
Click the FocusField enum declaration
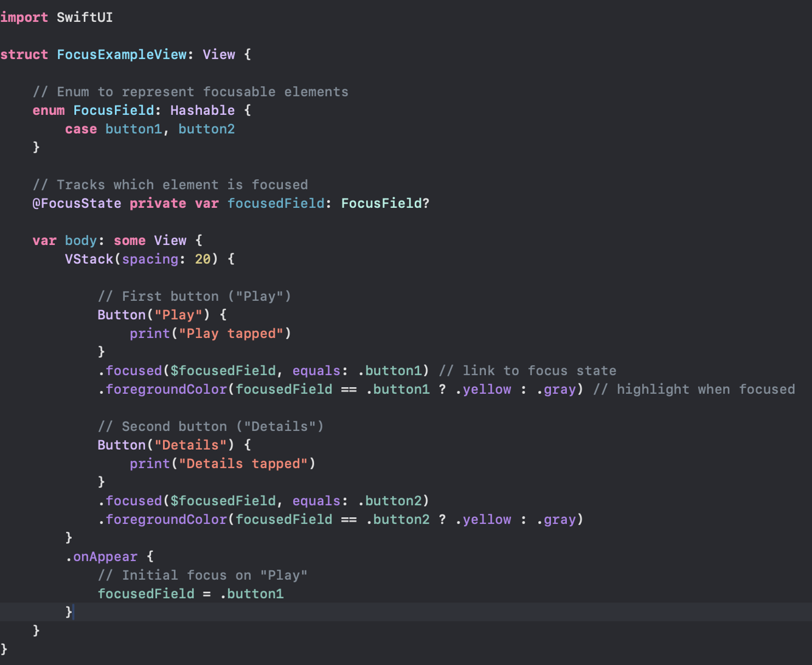tap(113, 110)
